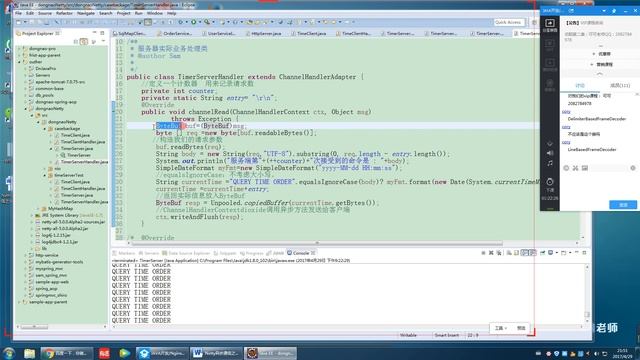The height and width of the screenshot is (360, 640).
Task: Switch to the HttpServer.java editor tab
Action: pyautogui.click(x=263, y=33)
